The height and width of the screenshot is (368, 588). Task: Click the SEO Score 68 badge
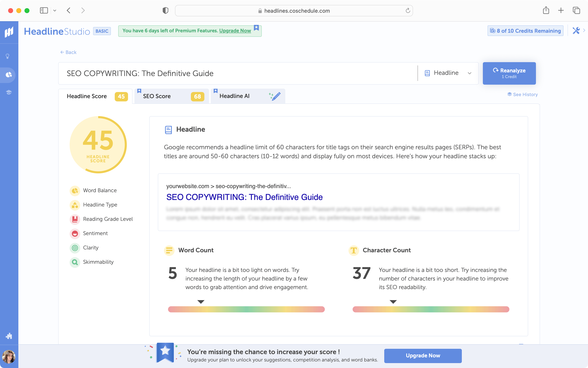point(198,97)
